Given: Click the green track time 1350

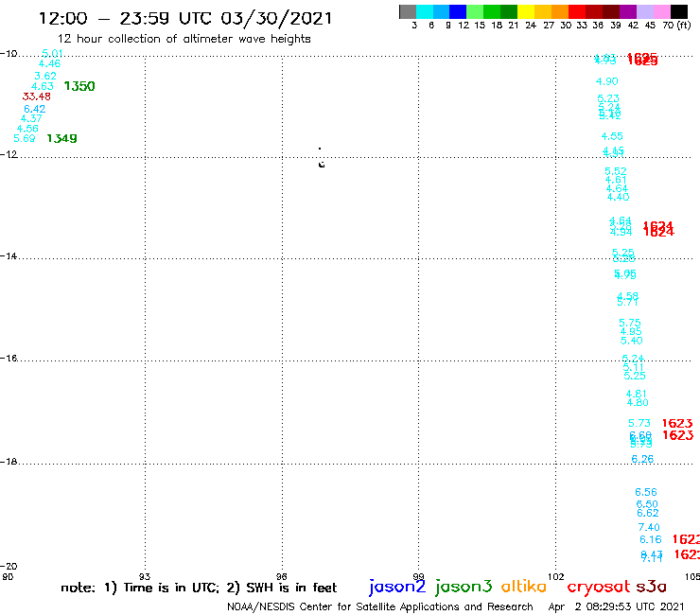Looking at the screenshot, I should coord(79,86).
